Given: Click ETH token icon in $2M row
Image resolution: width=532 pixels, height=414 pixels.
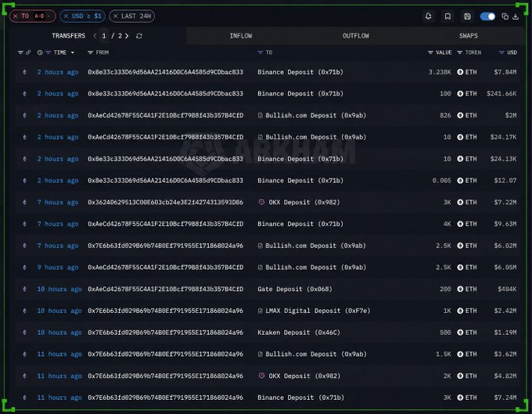Looking at the screenshot, I should pyautogui.click(x=460, y=115).
